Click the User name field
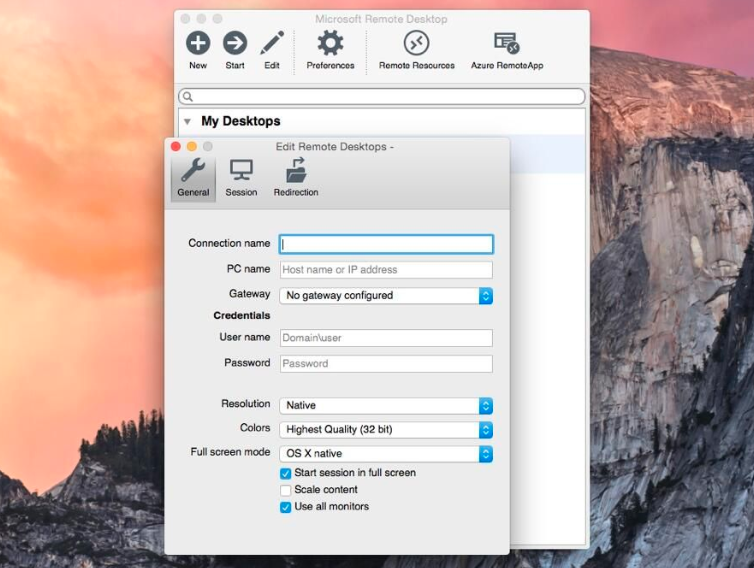 click(x=386, y=338)
